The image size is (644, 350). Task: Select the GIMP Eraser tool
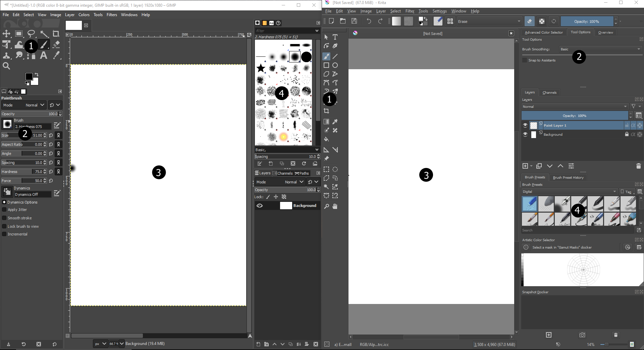tap(56, 44)
